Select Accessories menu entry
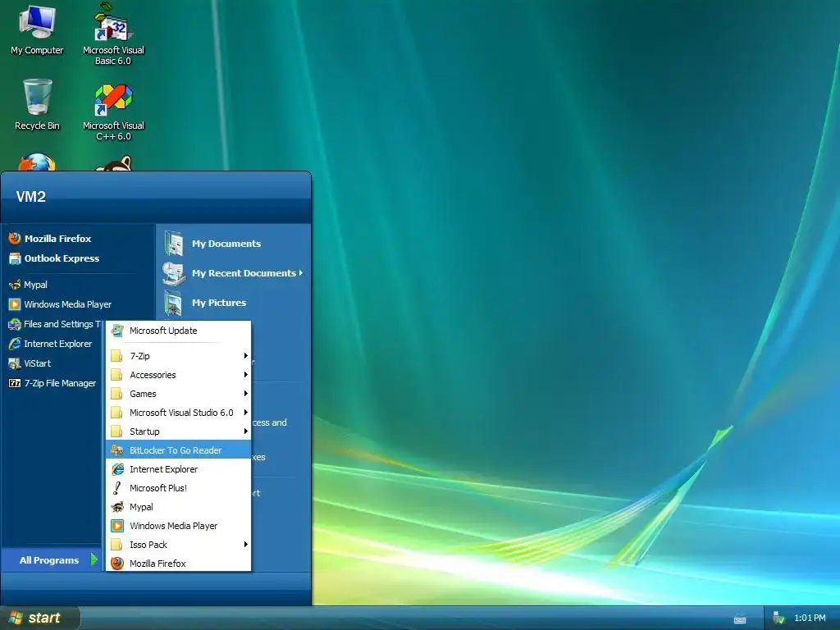 pyautogui.click(x=179, y=375)
